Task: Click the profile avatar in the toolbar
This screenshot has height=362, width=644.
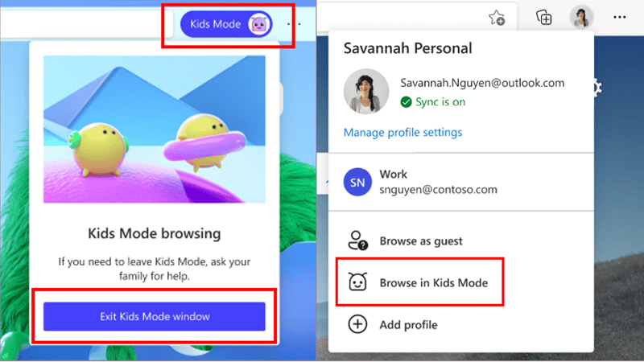Action: tap(581, 17)
